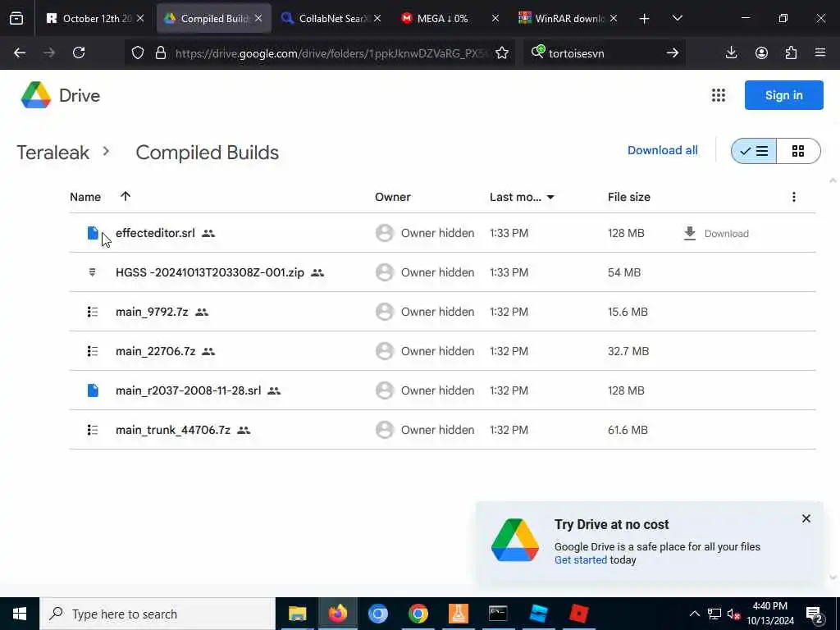Bookmark this page with the star icon
The image size is (840, 630).
pos(502,52)
